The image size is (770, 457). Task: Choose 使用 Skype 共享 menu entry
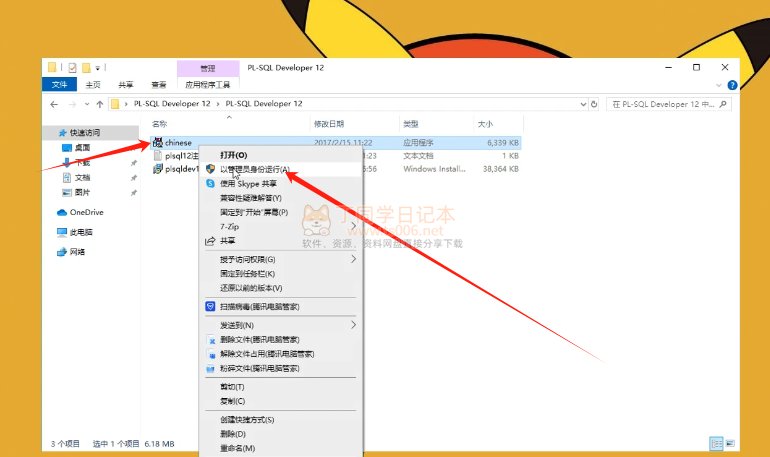281,184
